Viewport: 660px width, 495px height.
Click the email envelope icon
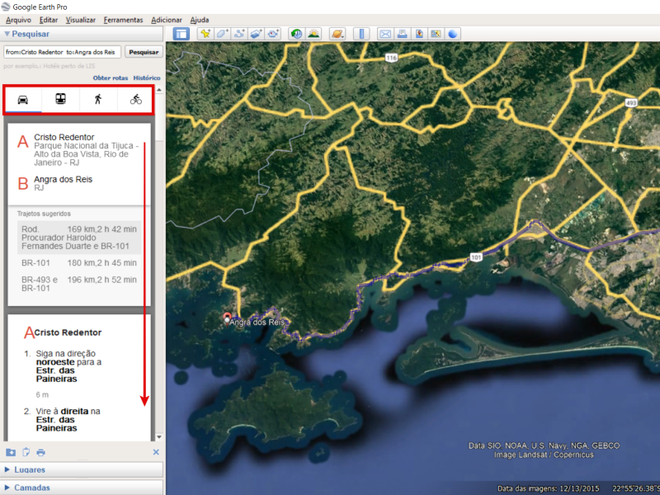[x=385, y=34]
